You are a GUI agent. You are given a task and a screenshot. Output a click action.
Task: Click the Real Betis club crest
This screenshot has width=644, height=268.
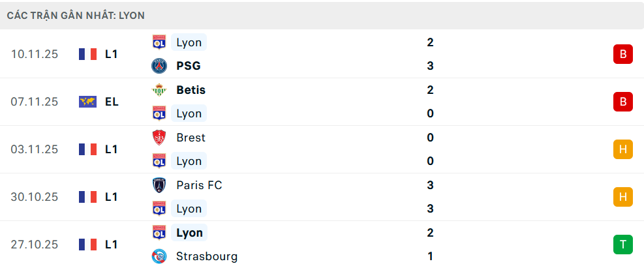point(159,90)
